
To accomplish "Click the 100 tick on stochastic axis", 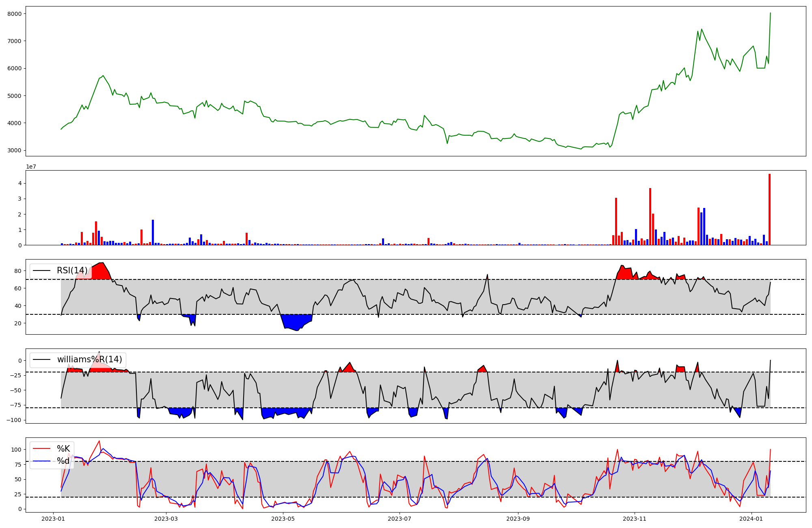I will click(16, 450).
